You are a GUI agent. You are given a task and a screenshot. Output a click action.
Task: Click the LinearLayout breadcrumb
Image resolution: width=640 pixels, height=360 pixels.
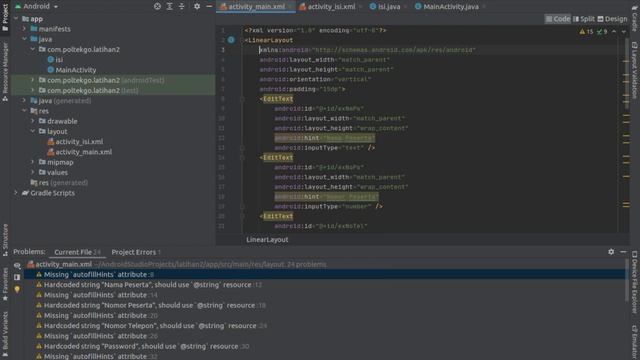pyautogui.click(x=267, y=240)
